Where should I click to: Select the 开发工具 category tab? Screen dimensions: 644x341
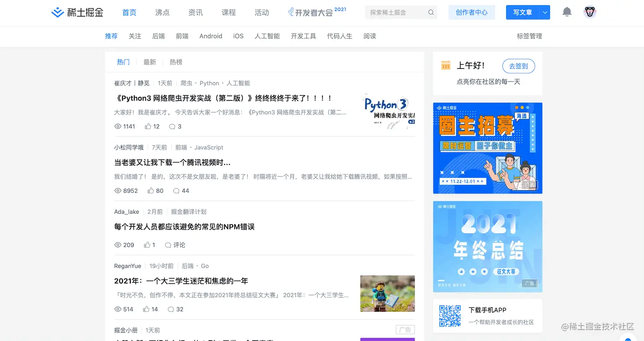pos(303,36)
